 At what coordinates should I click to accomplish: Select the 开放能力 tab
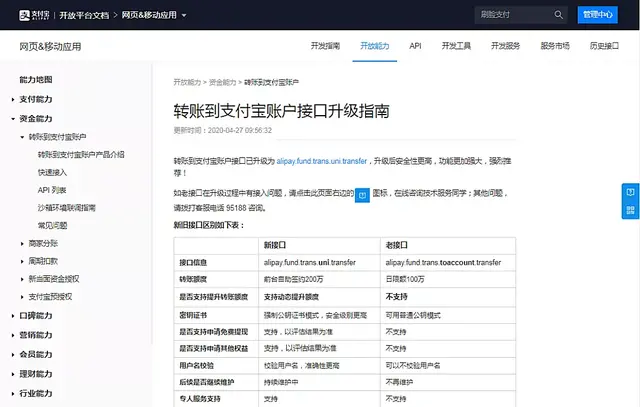375,46
